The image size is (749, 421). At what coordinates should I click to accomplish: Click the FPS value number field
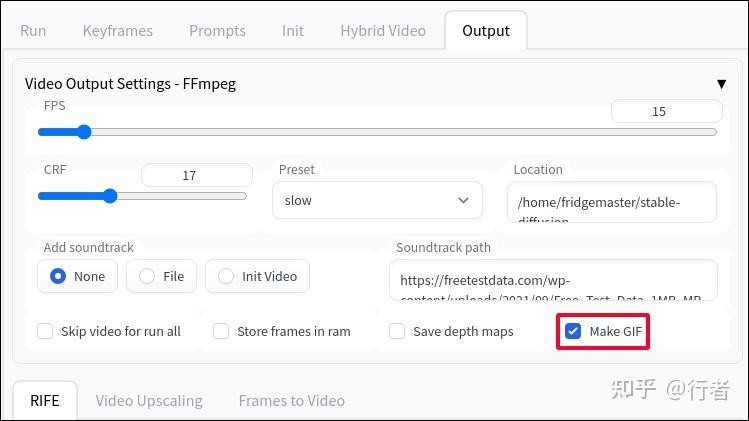click(x=666, y=112)
